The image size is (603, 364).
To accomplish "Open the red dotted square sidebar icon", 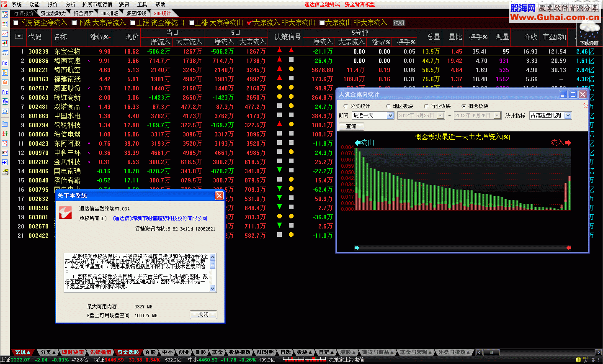I will tap(5, 144).
